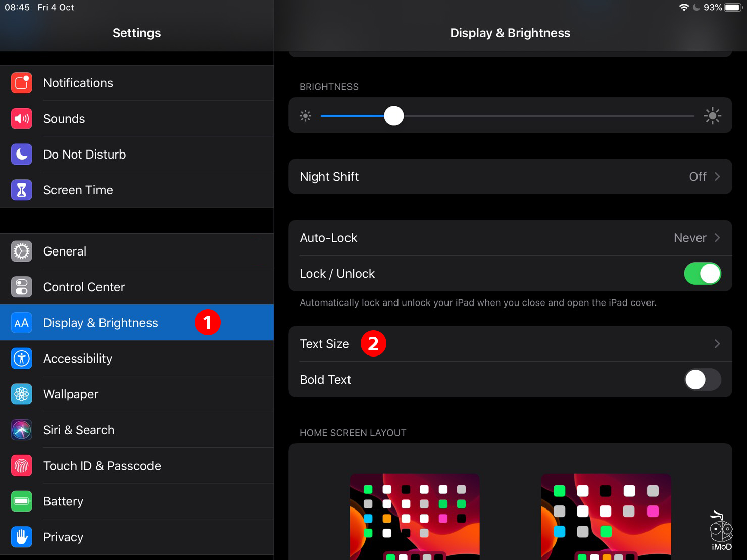Image resolution: width=747 pixels, height=560 pixels.
Task: Adjust the Brightness slider
Action: (x=393, y=116)
